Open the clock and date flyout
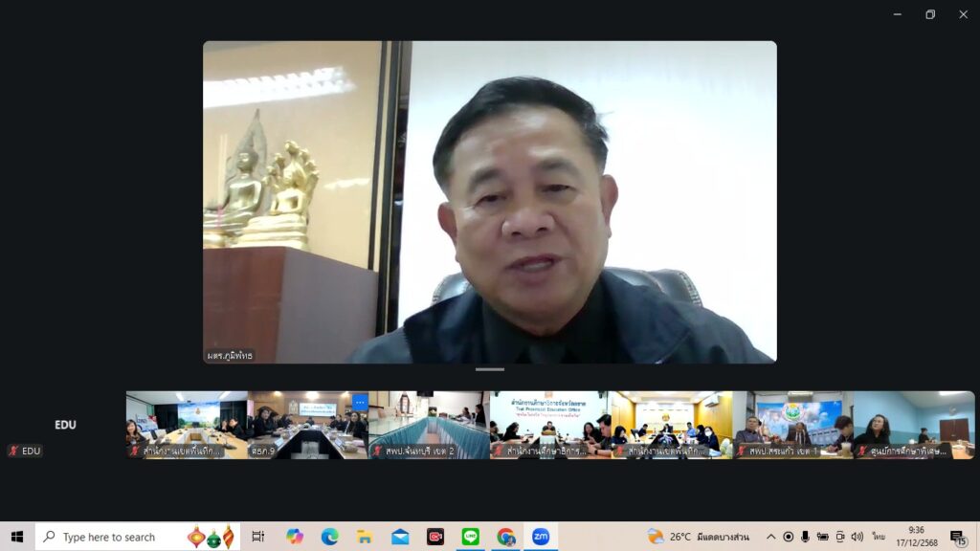 (916, 537)
